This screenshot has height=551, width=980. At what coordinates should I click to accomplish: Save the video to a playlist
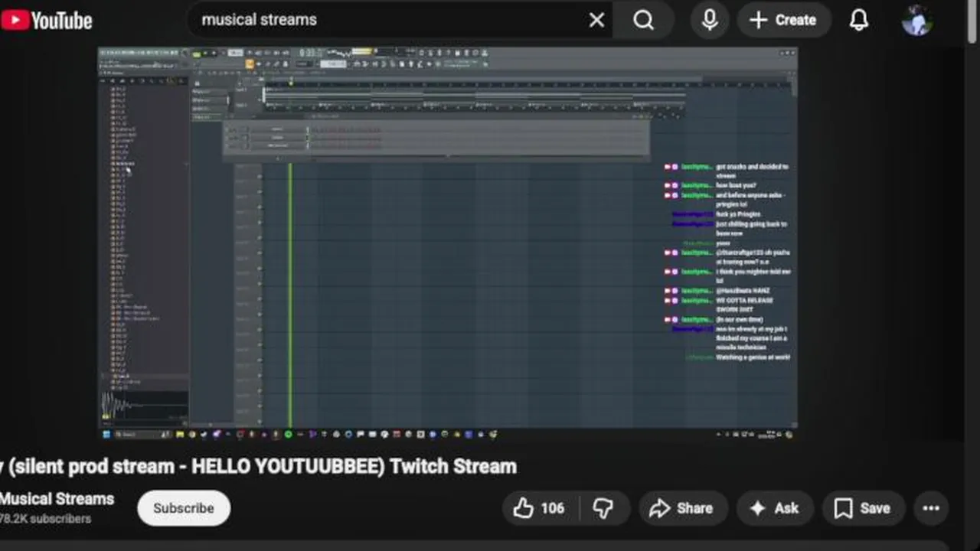coord(864,508)
